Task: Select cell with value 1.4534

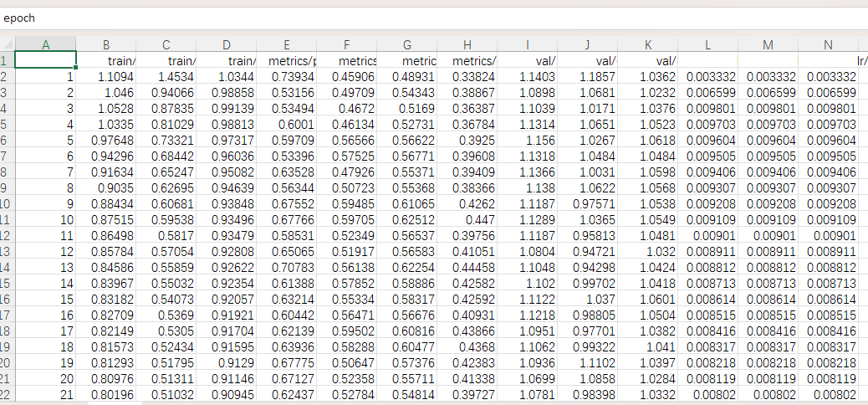Action: [166, 76]
